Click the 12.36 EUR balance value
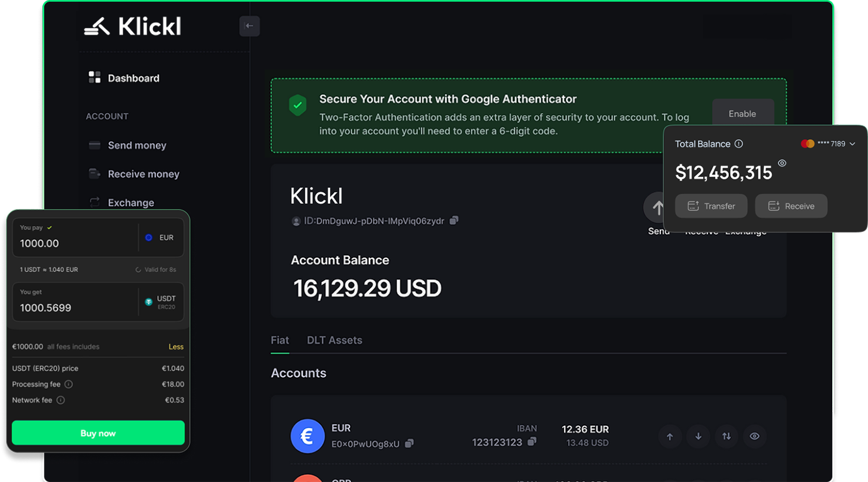 (x=585, y=429)
